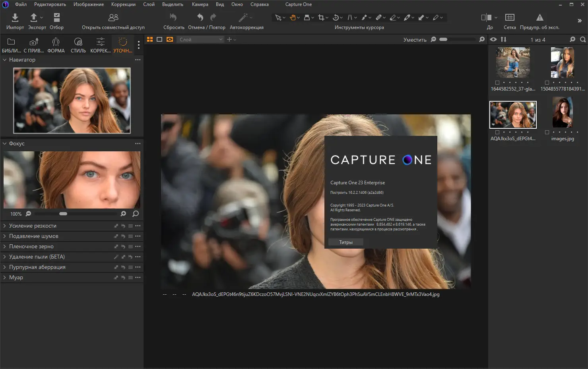Open the Culling (Отбор) tool
This screenshot has height=369, width=588.
tap(56, 17)
